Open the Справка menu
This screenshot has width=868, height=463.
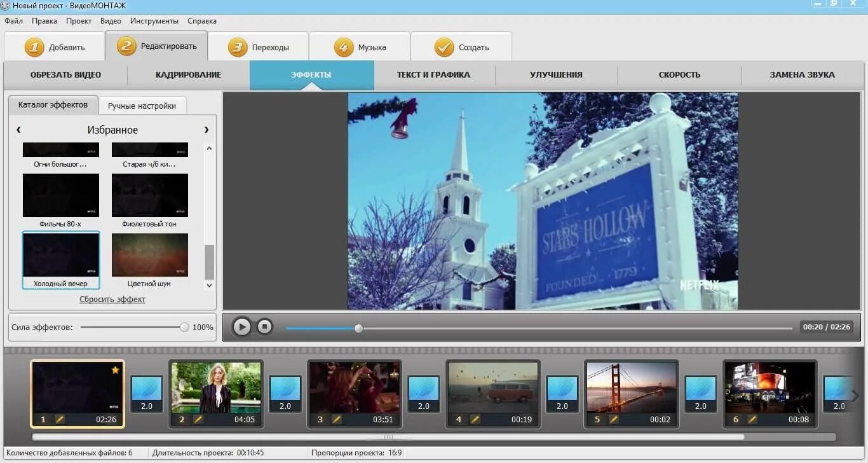pos(202,21)
